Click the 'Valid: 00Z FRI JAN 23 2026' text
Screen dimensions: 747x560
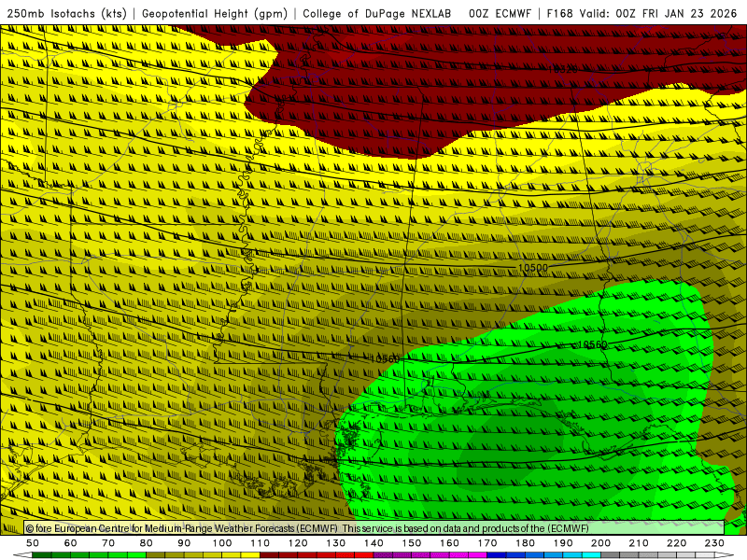[x=658, y=13]
